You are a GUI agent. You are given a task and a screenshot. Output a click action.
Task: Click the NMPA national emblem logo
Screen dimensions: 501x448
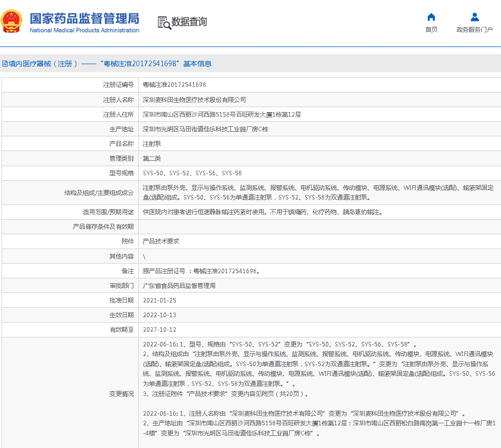tap(12, 22)
